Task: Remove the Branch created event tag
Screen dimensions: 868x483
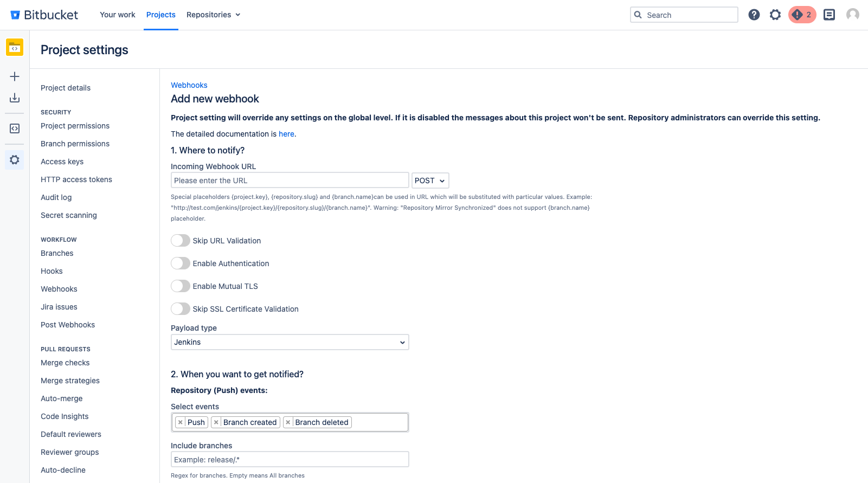Action: (x=216, y=422)
